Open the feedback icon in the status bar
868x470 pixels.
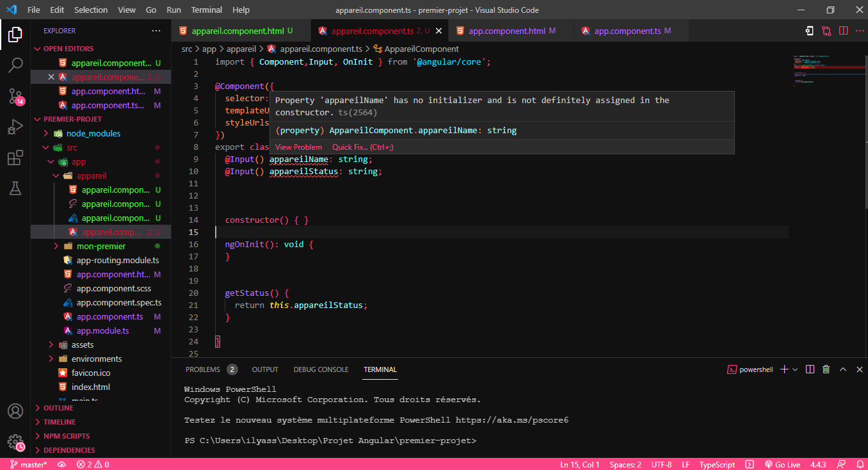(842, 464)
